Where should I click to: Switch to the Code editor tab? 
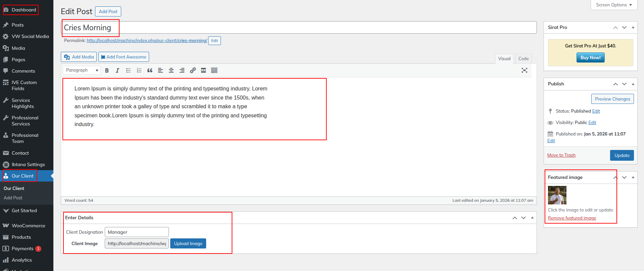click(x=523, y=59)
